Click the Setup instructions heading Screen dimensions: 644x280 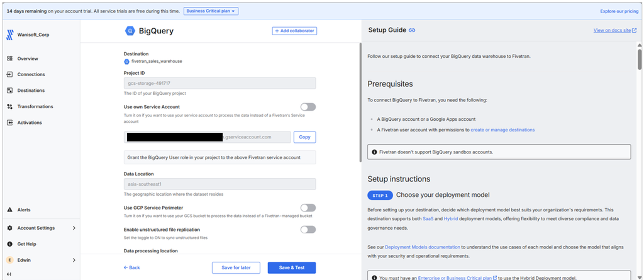point(399,179)
